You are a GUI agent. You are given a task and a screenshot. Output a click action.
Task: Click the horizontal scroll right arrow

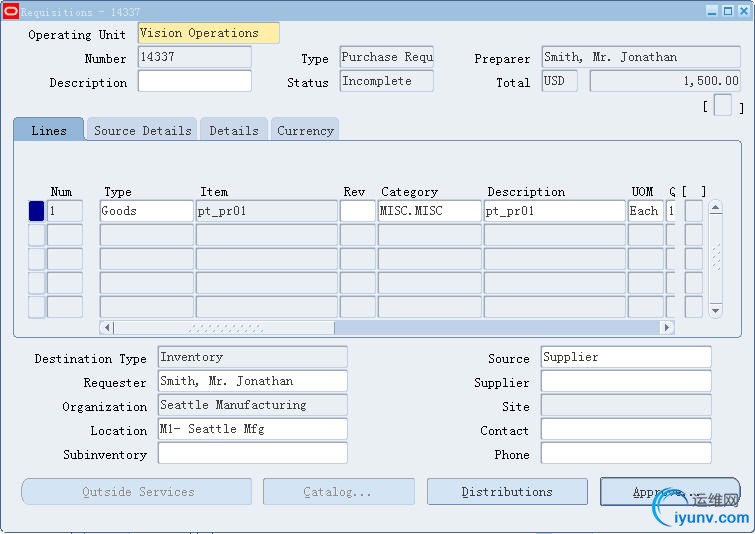(x=667, y=328)
